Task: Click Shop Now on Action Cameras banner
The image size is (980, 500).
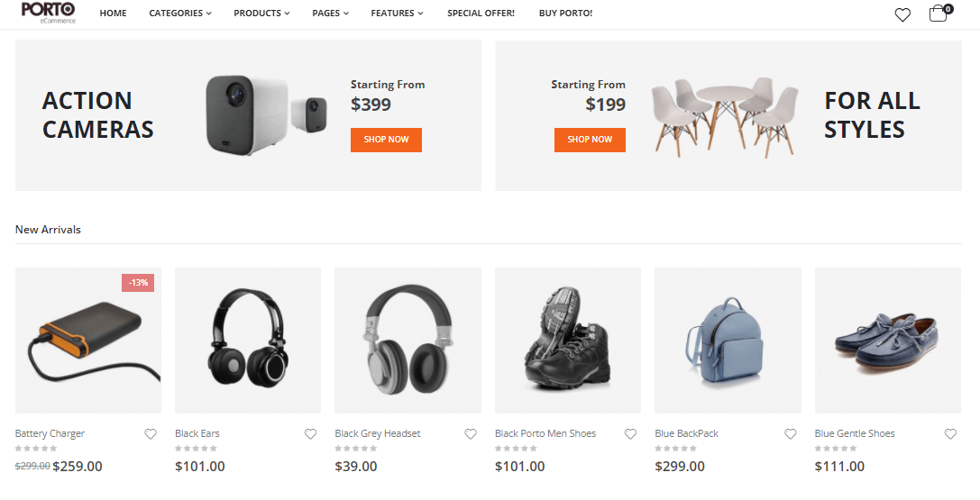Action: (x=386, y=140)
